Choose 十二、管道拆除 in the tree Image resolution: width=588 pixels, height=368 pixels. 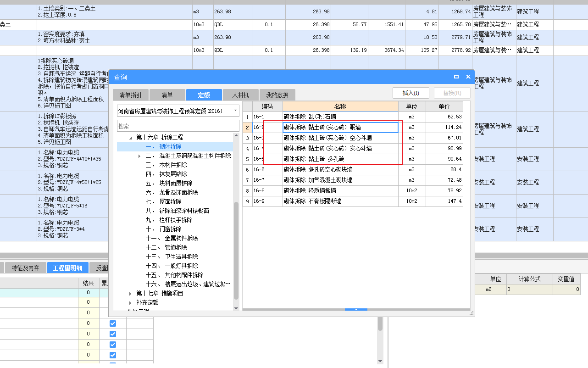tap(166, 247)
